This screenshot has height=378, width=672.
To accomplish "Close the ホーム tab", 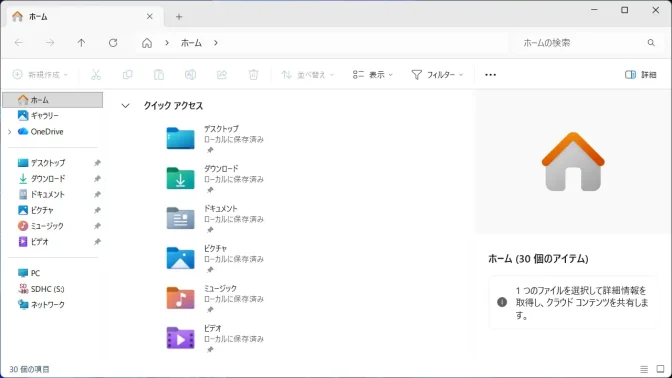I will 150,16.
